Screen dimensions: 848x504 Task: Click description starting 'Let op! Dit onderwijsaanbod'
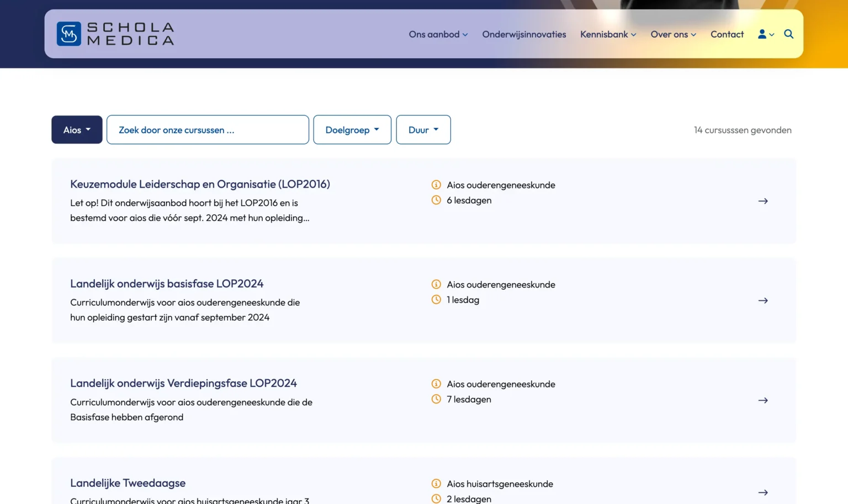point(190,210)
